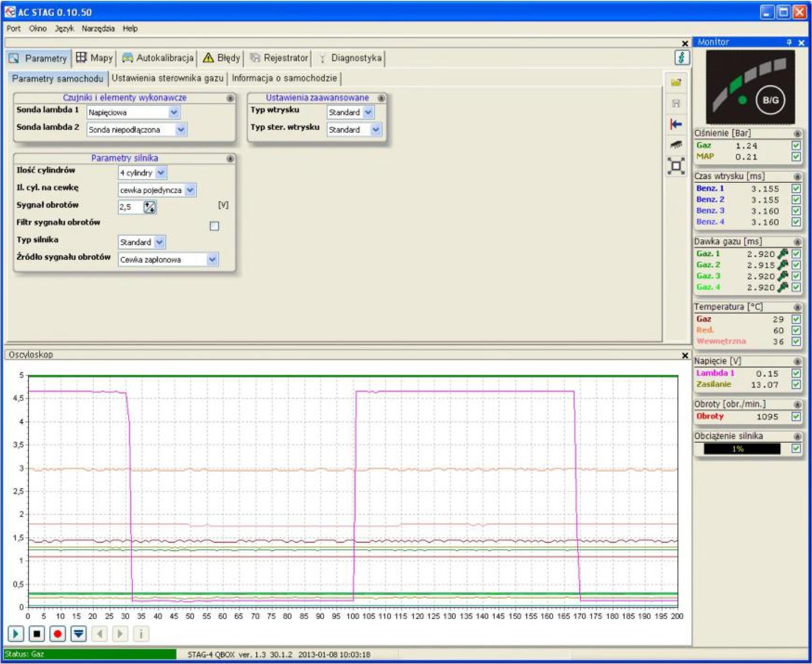The image size is (812, 664).
Task: Click the oscilloscope previous arrow button
Action: point(99,634)
